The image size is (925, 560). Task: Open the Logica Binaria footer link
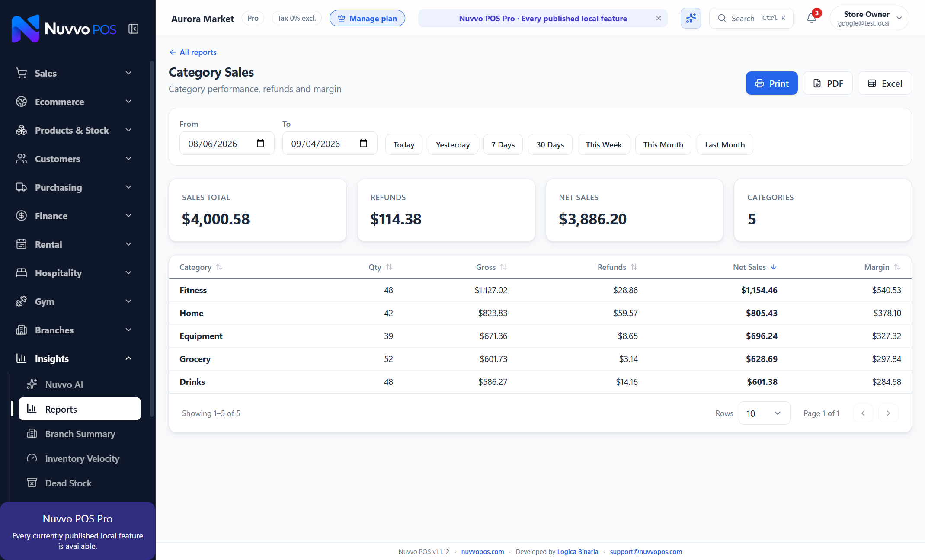point(577,551)
